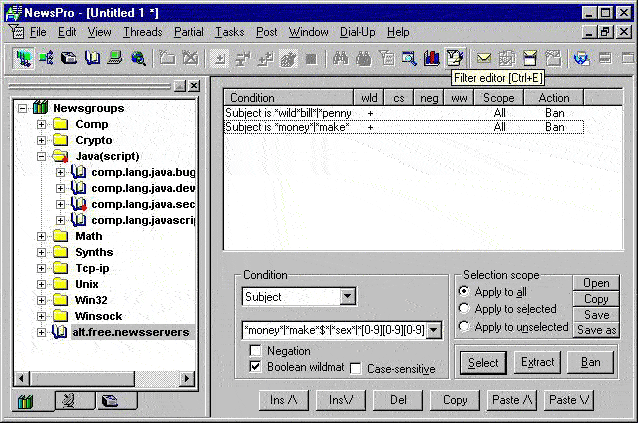Click the binoculars find icon after stop square

(x=341, y=59)
